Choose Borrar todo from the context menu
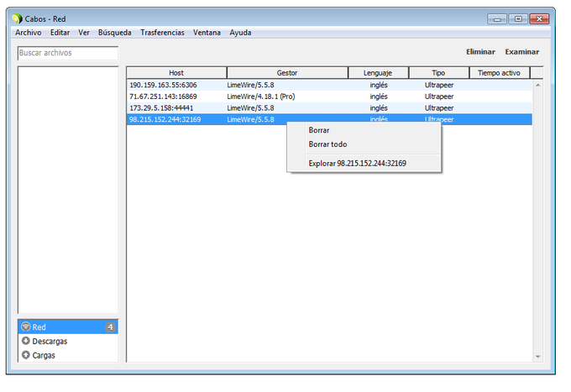The image size is (571, 392). coord(364,144)
